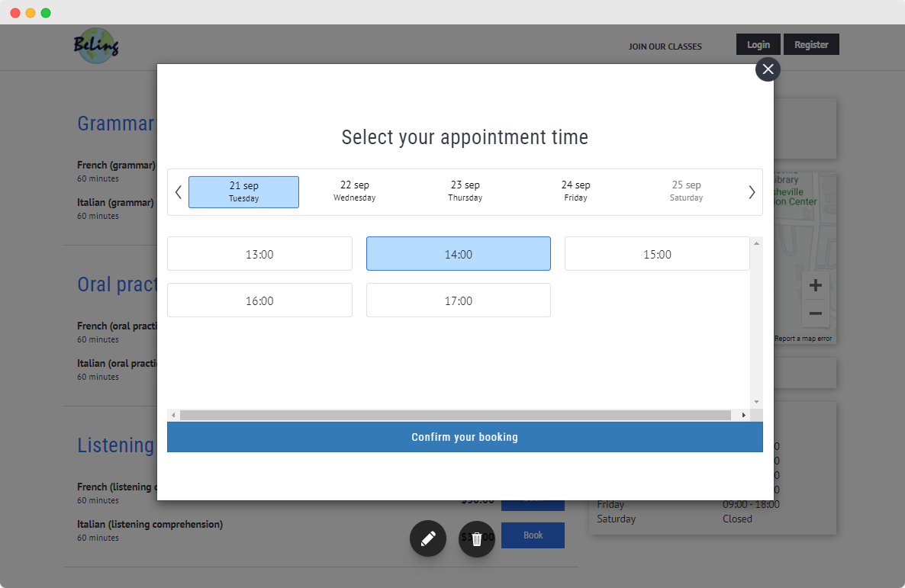The height and width of the screenshot is (588, 905).
Task: Click French (grammar) class name
Action: tap(116, 165)
